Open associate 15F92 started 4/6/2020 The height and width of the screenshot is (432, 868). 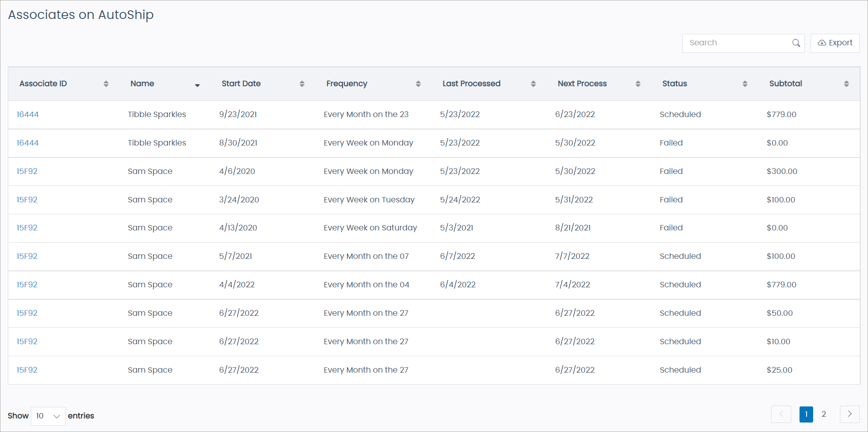tap(27, 171)
